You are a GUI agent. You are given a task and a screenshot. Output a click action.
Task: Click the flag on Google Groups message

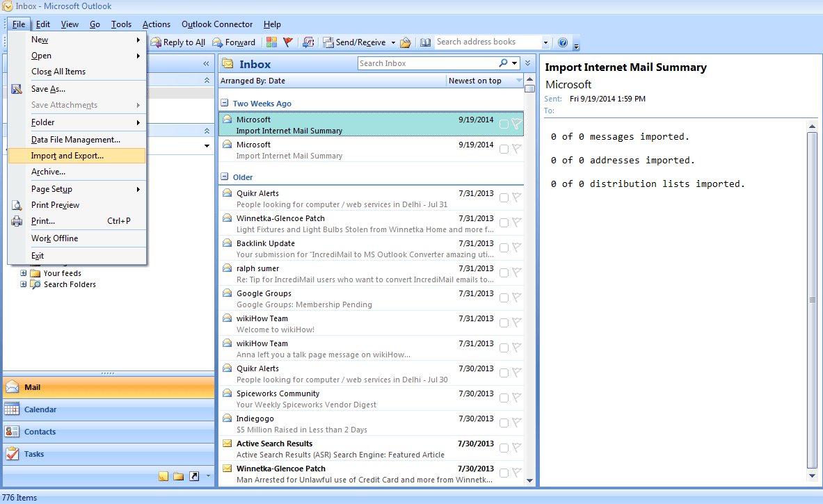pyautogui.click(x=516, y=298)
